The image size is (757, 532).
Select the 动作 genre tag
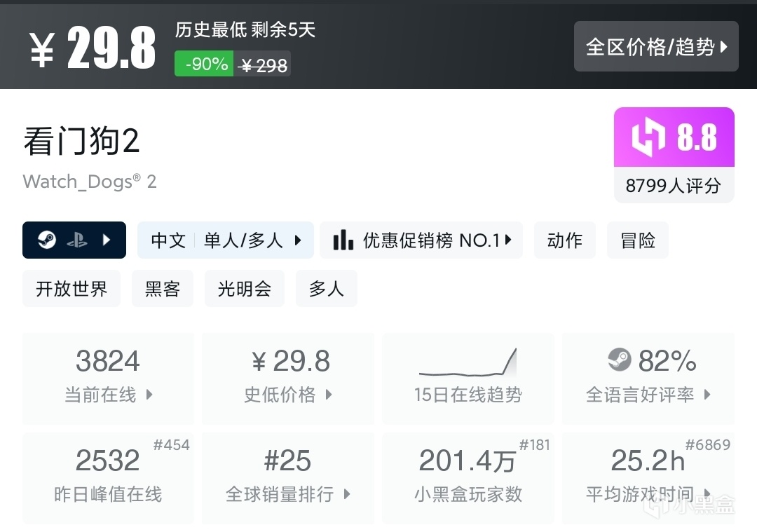(x=564, y=240)
